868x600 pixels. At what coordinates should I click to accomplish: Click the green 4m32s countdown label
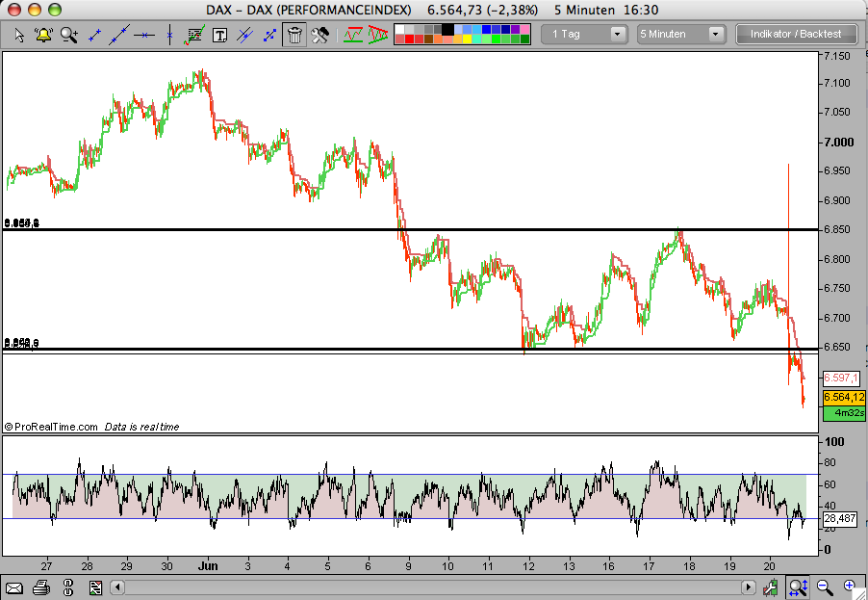point(844,413)
